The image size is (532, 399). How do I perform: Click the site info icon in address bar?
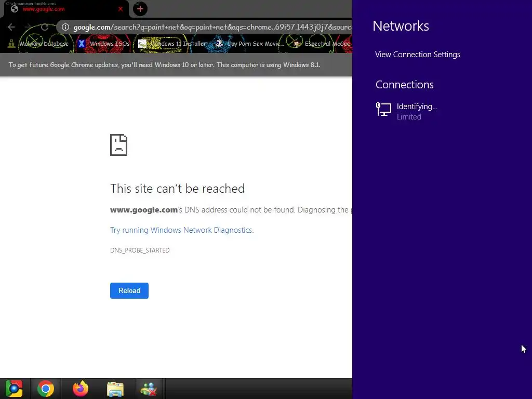click(65, 27)
